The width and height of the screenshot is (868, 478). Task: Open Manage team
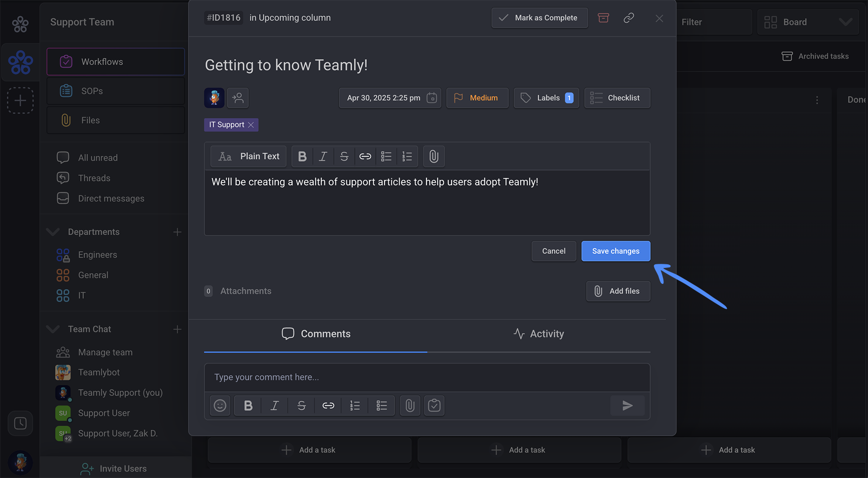point(105,352)
